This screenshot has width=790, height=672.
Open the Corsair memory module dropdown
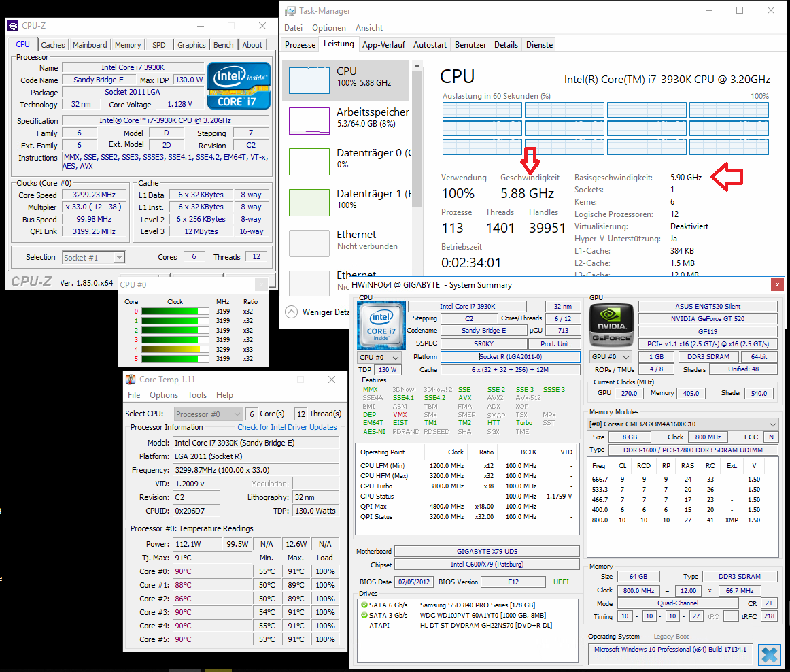click(x=682, y=424)
